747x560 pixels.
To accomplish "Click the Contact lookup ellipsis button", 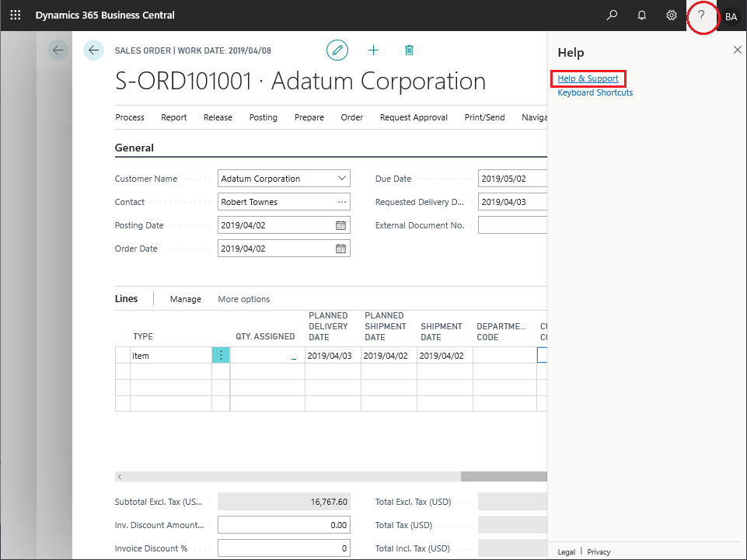I will coord(341,202).
